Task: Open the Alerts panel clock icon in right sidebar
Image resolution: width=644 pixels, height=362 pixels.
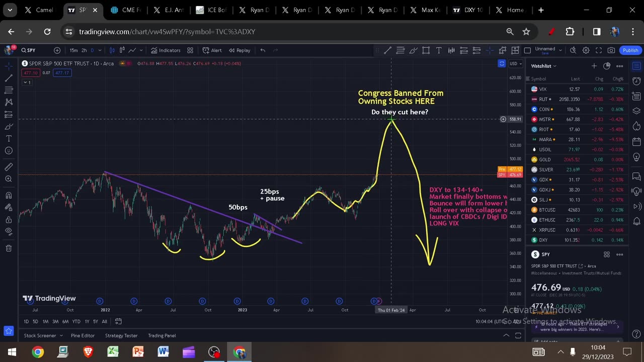Action: pyautogui.click(x=636, y=81)
